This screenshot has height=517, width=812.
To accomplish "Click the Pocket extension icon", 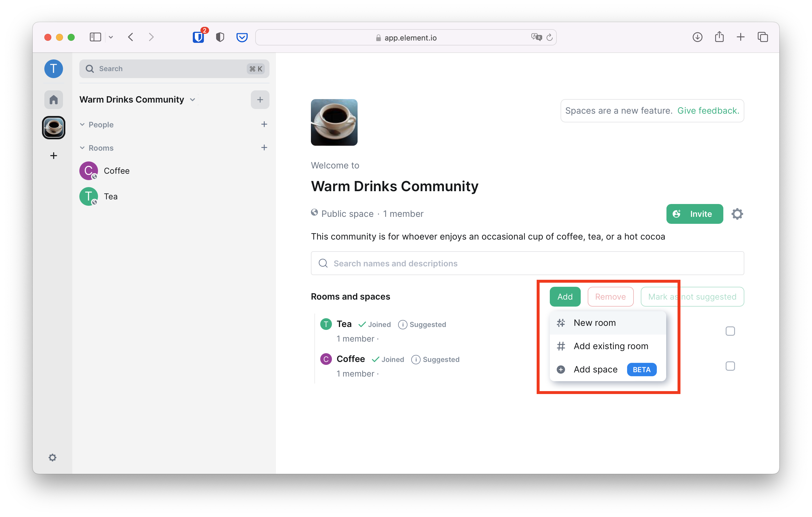I will 242,37.
